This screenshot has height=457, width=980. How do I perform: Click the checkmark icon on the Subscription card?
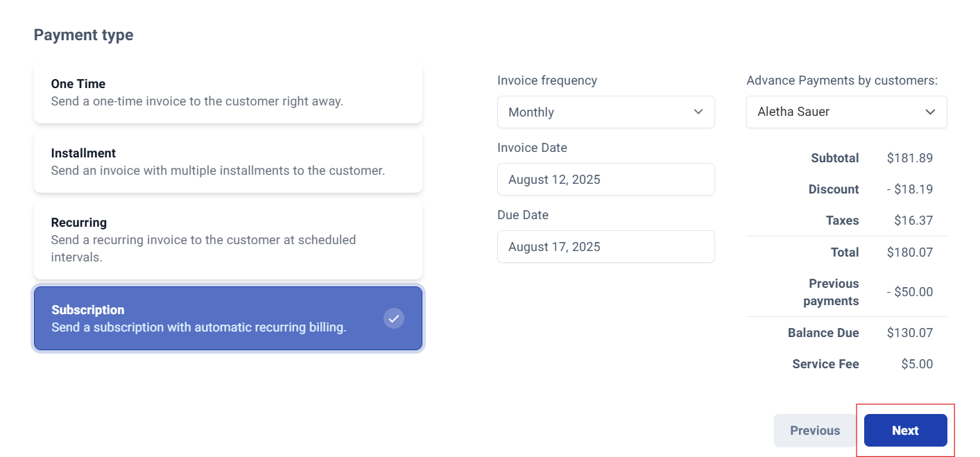click(x=394, y=318)
